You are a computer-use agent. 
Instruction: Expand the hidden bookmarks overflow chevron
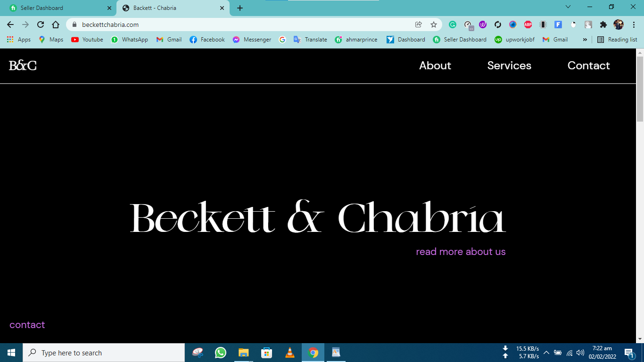click(585, 40)
